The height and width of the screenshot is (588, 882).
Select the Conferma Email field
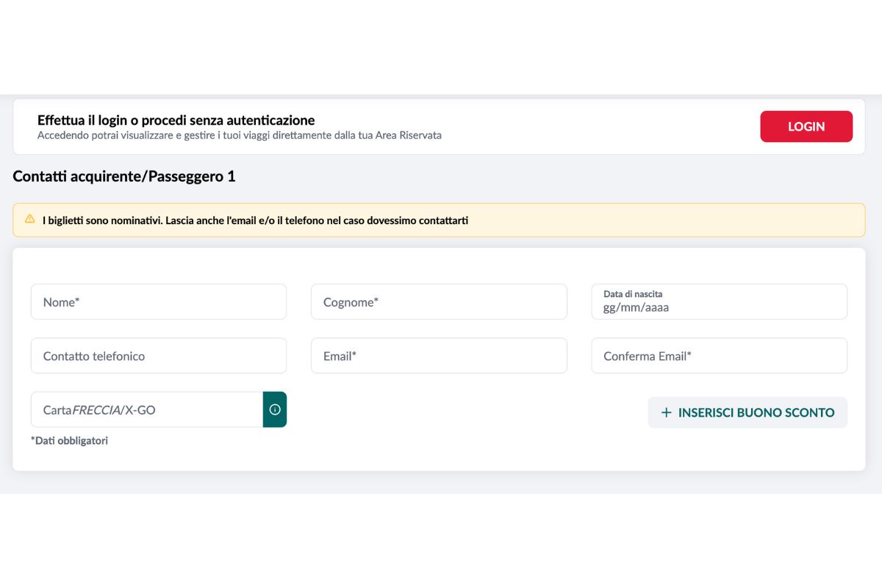point(719,356)
